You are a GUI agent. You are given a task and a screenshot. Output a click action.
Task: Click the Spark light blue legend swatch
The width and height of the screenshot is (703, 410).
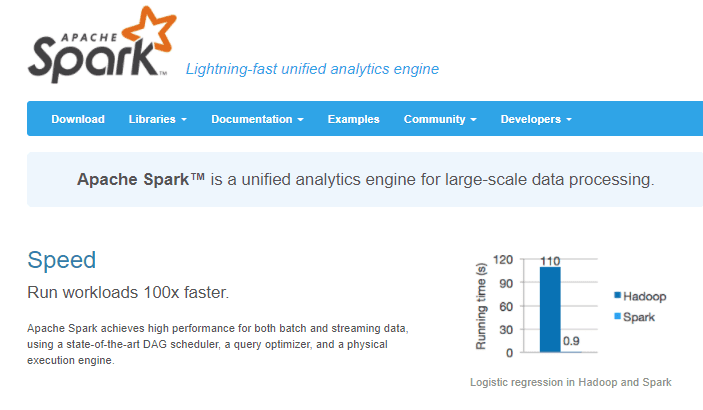(x=617, y=316)
